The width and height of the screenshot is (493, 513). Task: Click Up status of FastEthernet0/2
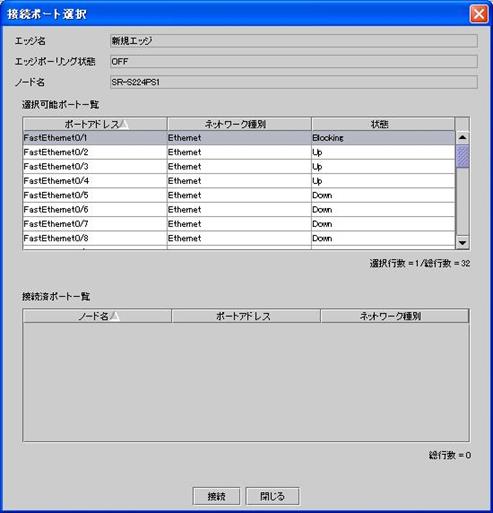tap(383, 152)
